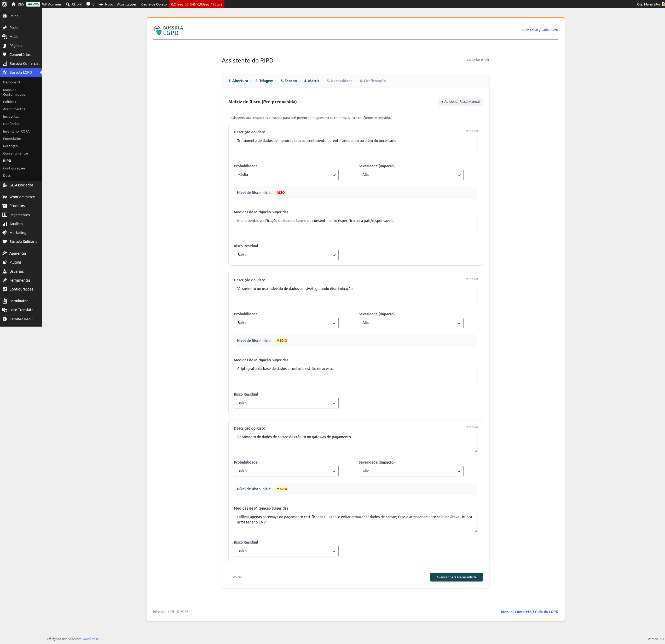The image size is (665, 644).
Task: Open Páginas icon in sidebar
Action: pyautogui.click(x=5, y=46)
